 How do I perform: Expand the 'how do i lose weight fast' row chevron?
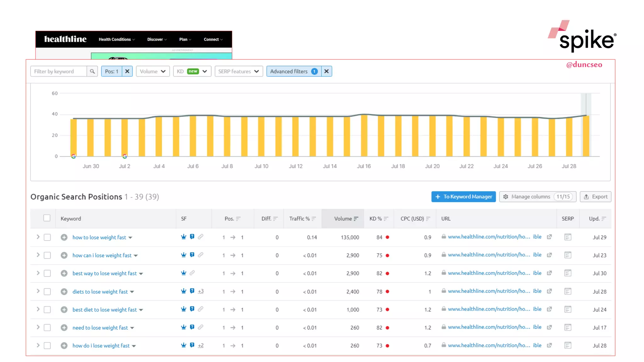[x=38, y=345]
